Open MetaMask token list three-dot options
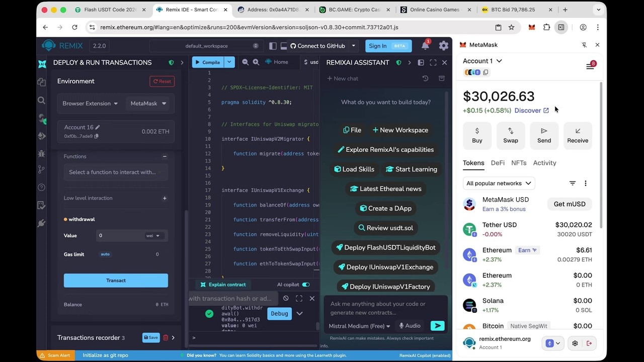Image resolution: width=644 pixels, height=362 pixels. (x=585, y=184)
